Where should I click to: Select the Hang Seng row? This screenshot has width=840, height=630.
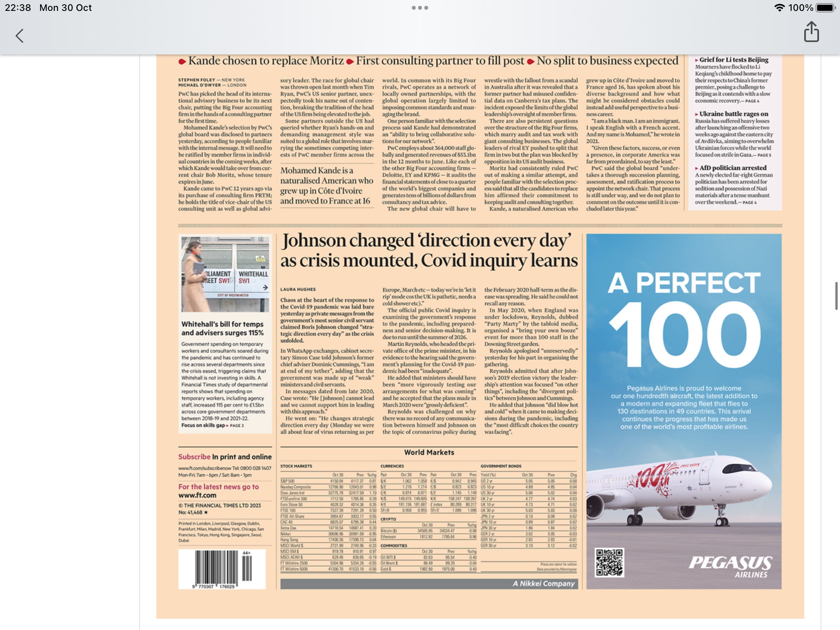[x=328, y=539]
